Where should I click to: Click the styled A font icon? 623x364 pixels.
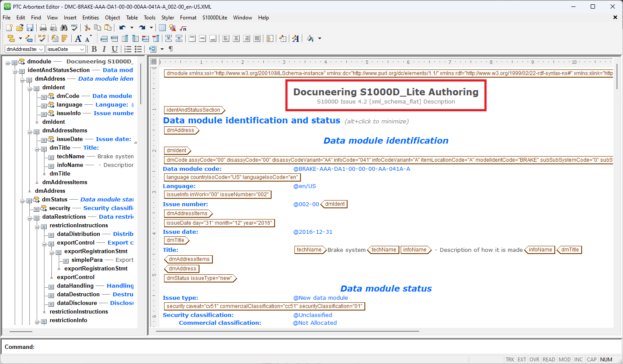click(x=296, y=38)
